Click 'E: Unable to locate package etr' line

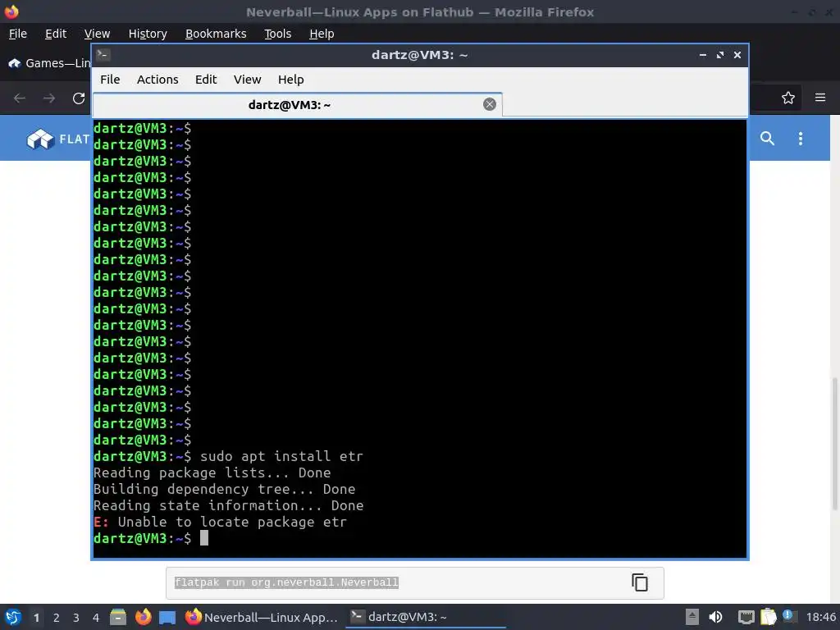(220, 523)
